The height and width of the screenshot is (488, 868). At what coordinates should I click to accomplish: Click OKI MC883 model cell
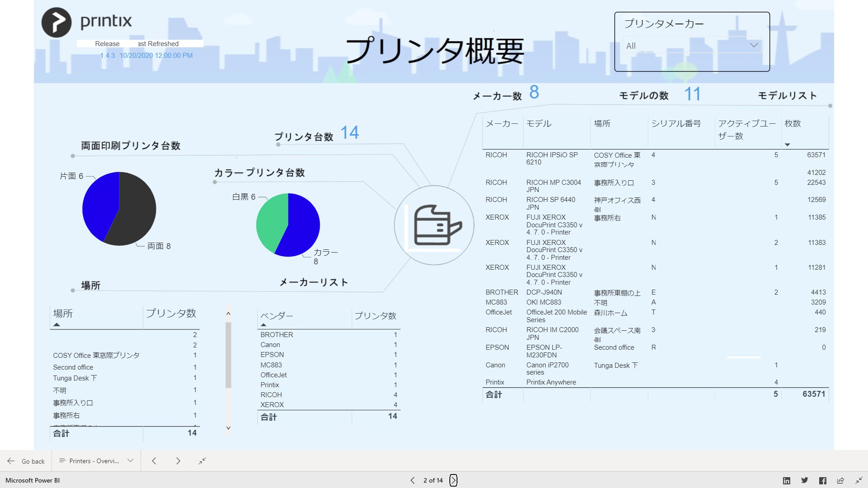click(544, 302)
